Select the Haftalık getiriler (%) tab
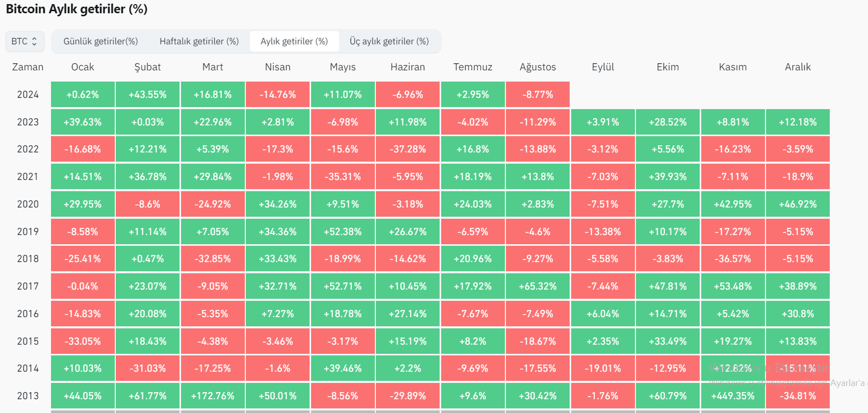The height and width of the screenshot is (413, 868). coord(199,41)
